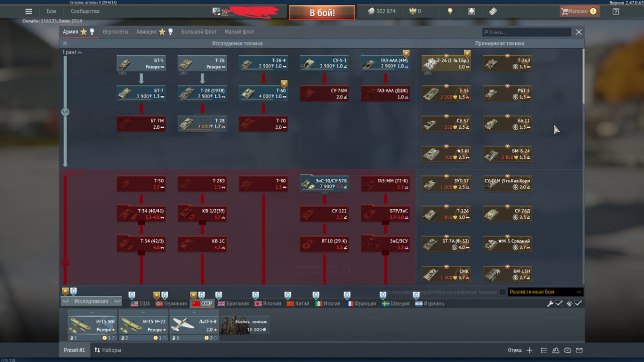Select the locked Т-70 vehicle card

pyautogui.click(x=264, y=124)
